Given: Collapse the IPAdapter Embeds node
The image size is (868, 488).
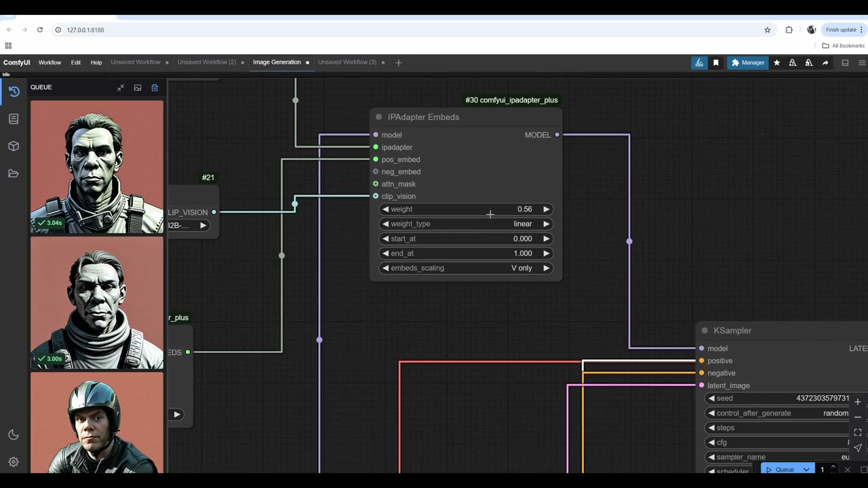Looking at the screenshot, I should (379, 117).
